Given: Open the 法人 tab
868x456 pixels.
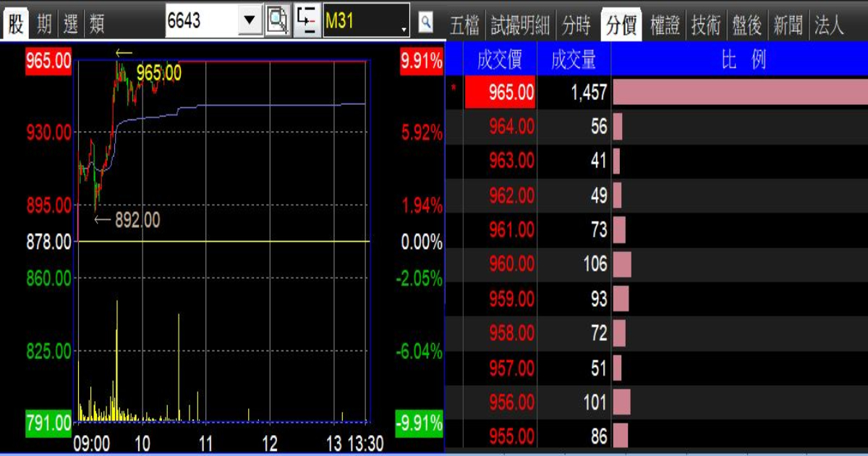Looking at the screenshot, I should (x=829, y=26).
